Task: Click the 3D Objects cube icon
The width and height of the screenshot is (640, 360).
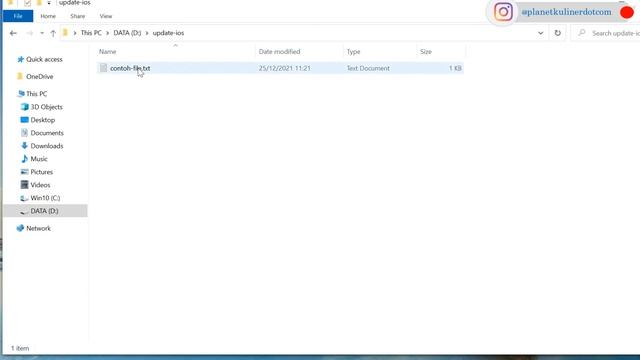Action: tap(24, 107)
